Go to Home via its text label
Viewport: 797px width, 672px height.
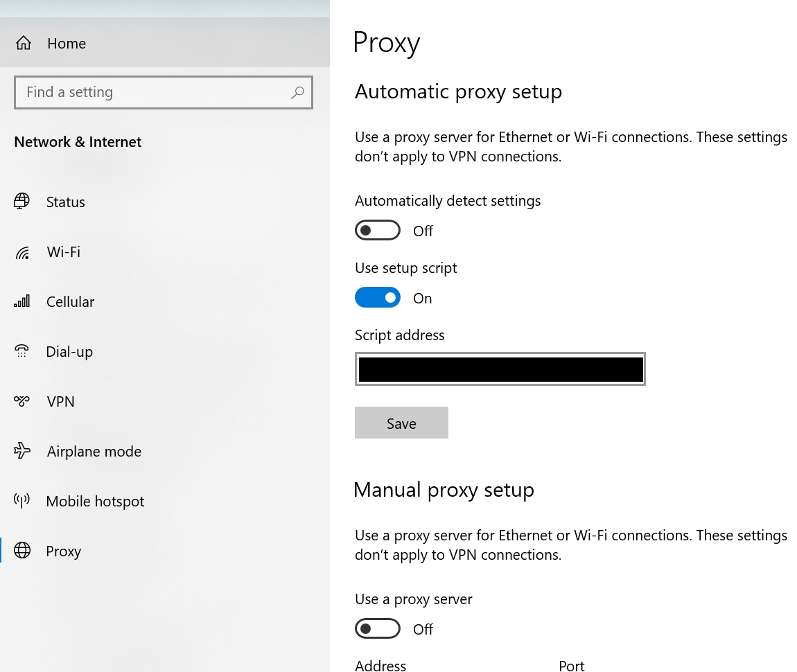[67, 44]
